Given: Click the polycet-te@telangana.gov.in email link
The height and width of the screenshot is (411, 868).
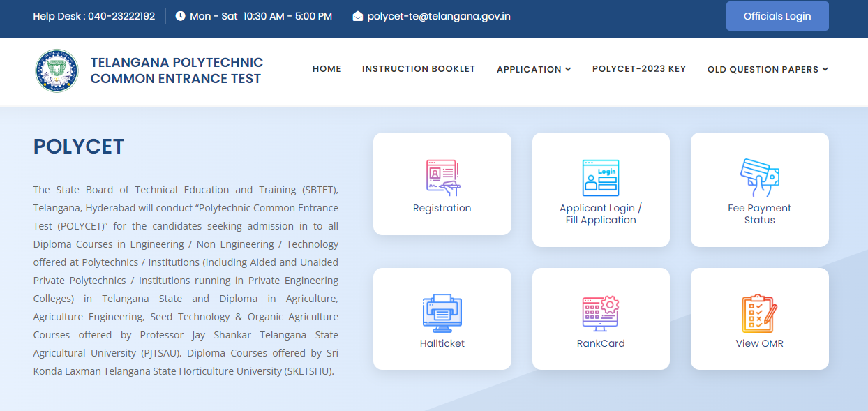Looking at the screenshot, I should [439, 16].
